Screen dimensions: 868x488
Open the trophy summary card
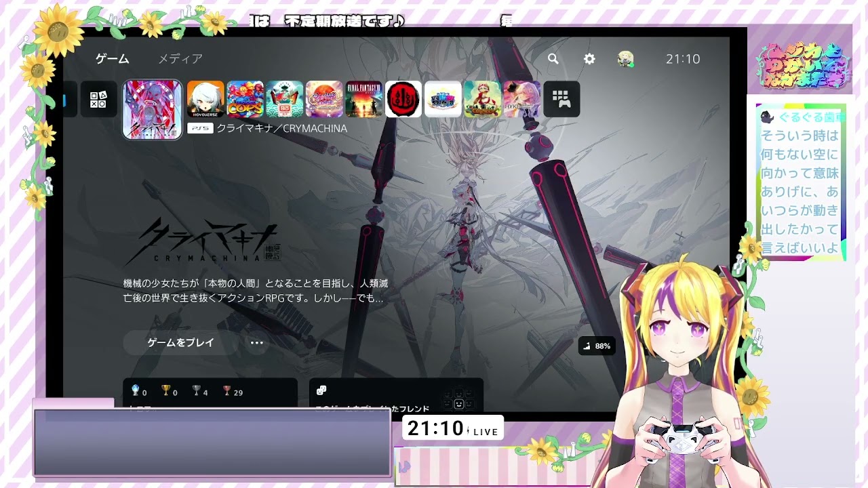(210, 394)
